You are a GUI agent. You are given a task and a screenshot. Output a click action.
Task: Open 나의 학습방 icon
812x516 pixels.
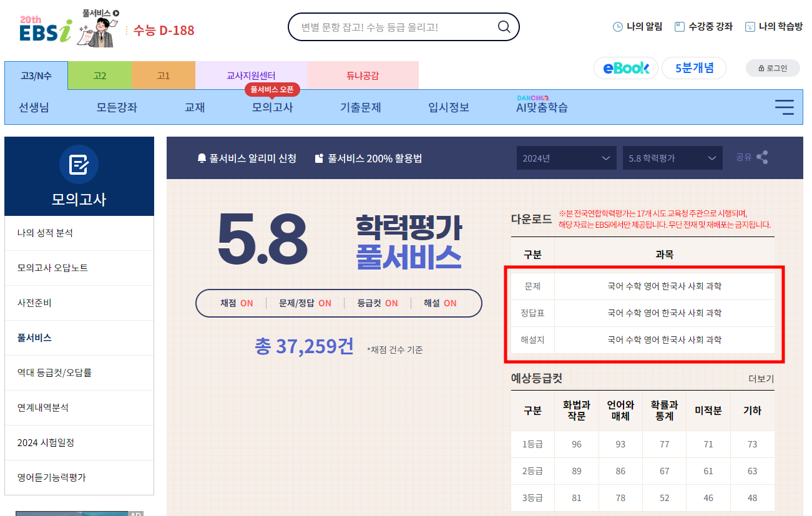(x=747, y=27)
